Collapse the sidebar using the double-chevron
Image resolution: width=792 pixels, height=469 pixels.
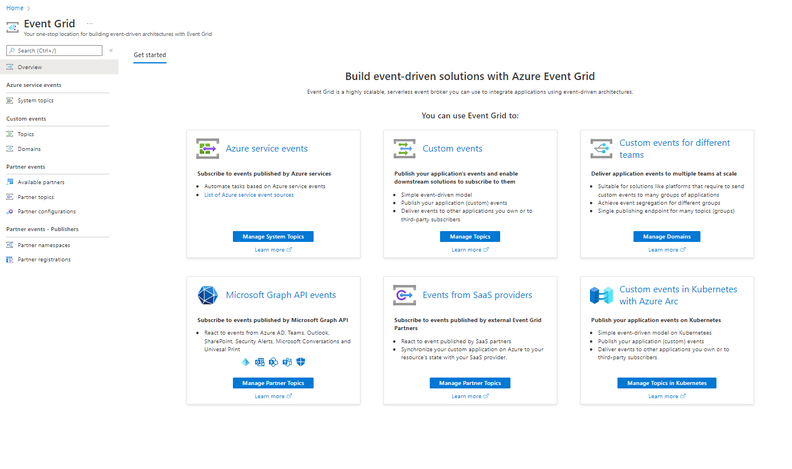coord(111,50)
